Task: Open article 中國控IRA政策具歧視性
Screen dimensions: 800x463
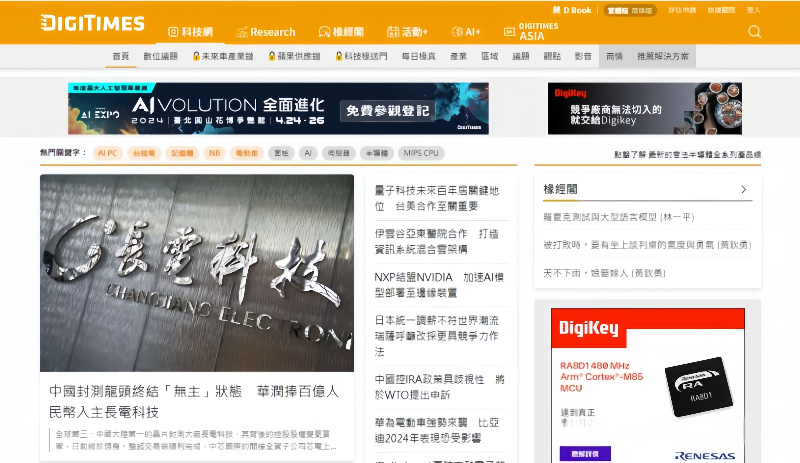Action: pyautogui.click(x=439, y=387)
